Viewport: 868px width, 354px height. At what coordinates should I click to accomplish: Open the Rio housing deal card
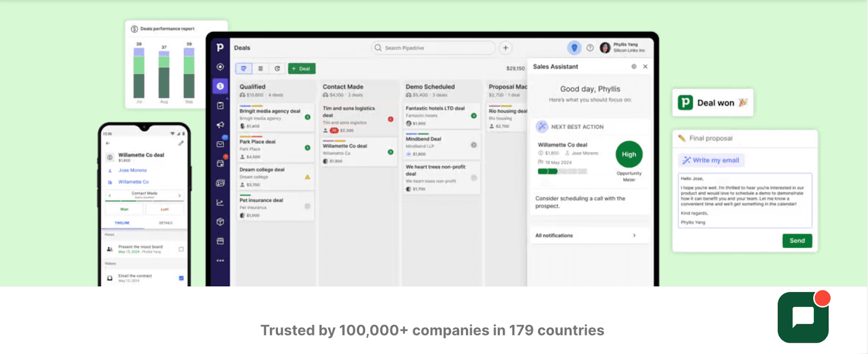507,118
